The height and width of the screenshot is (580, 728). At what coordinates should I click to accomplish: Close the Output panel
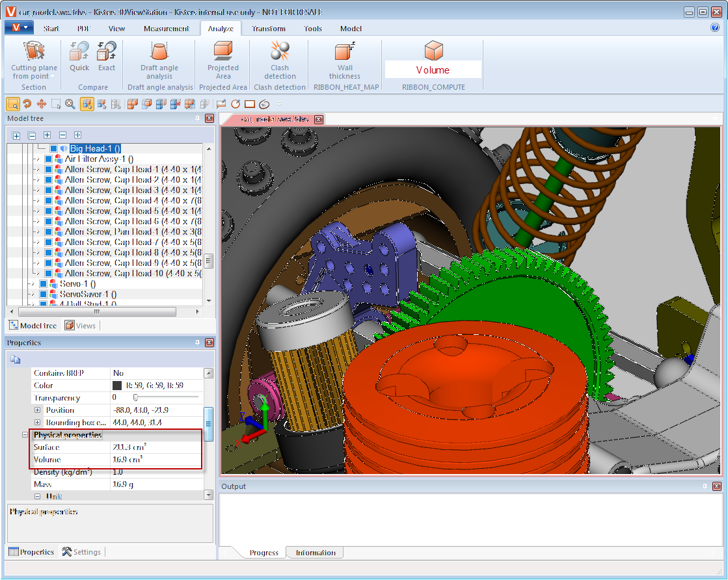pos(717,486)
